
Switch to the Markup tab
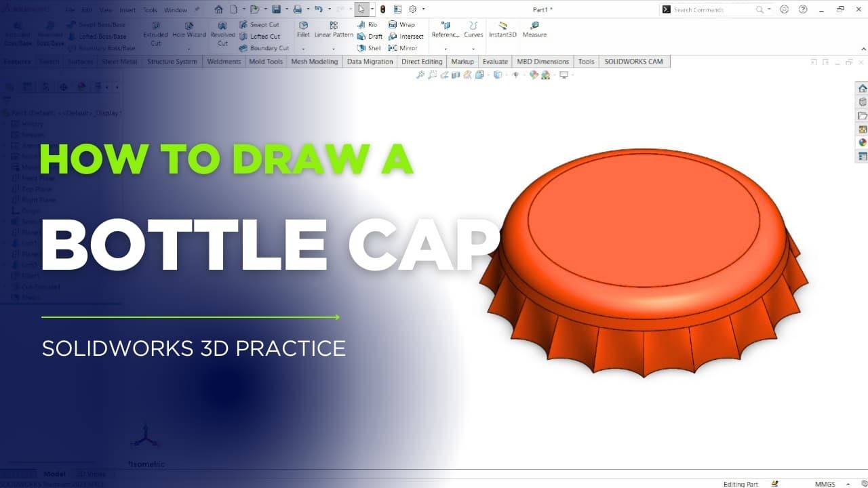pyautogui.click(x=462, y=61)
